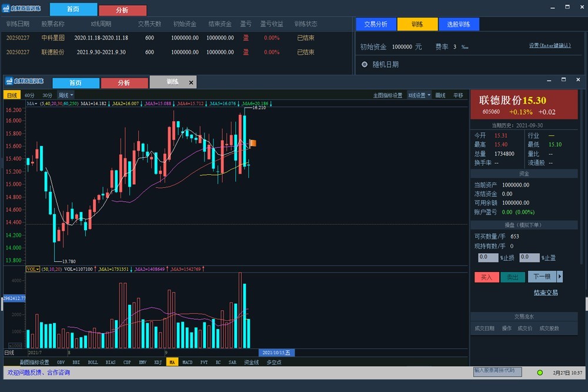Expand the VOL indicator dropdown
Screen dimensions: 588x392
pyautogui.click(x=33, y=269)
